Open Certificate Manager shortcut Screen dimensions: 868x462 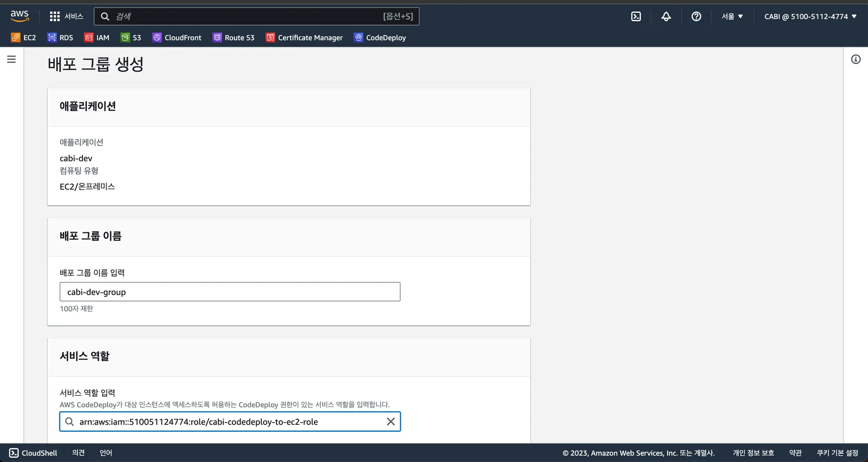pos(304,38)
